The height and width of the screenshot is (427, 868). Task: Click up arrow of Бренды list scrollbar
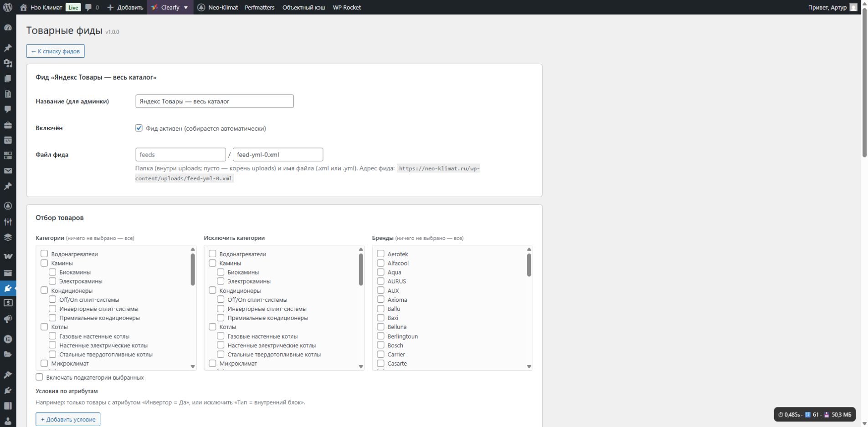529,249
